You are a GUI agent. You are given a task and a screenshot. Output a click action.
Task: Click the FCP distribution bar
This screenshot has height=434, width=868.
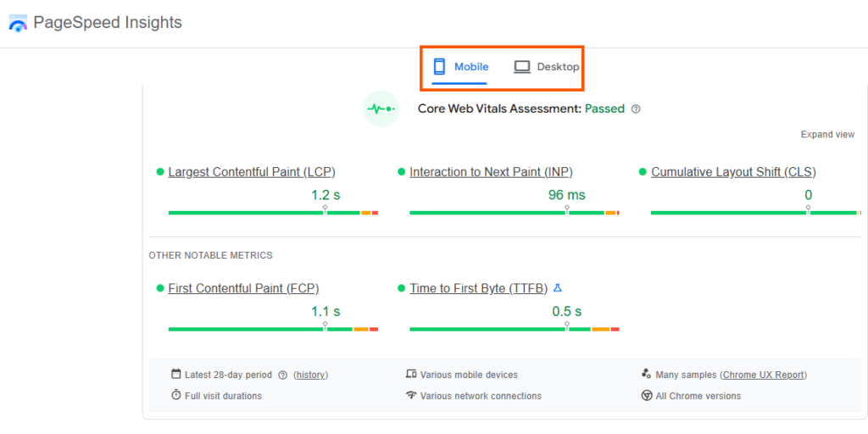tap(273, 329)
